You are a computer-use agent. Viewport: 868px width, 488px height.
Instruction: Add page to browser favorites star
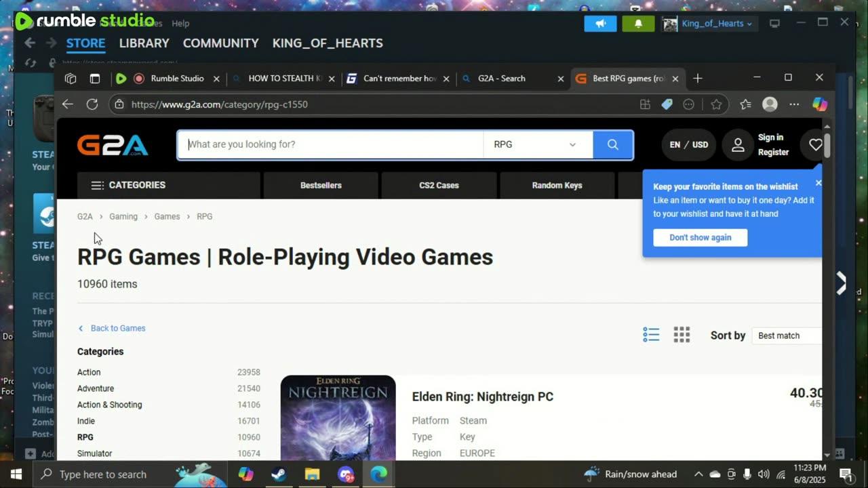[716, 104]
